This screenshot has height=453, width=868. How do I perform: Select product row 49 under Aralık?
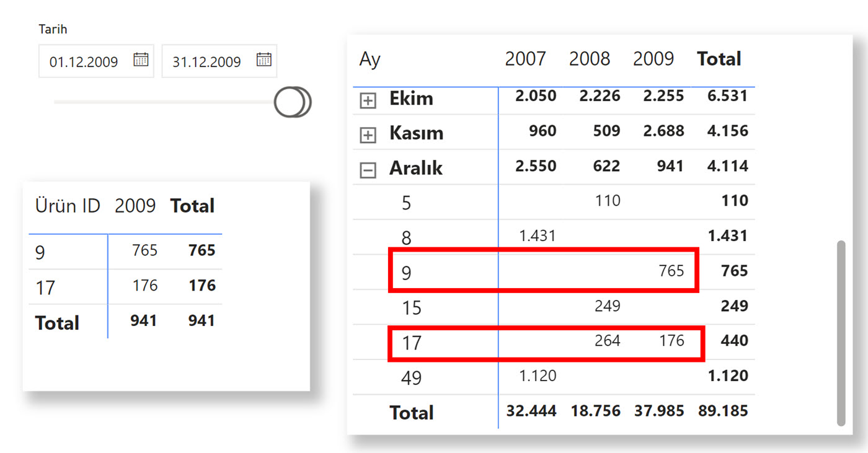pos(412,377)
